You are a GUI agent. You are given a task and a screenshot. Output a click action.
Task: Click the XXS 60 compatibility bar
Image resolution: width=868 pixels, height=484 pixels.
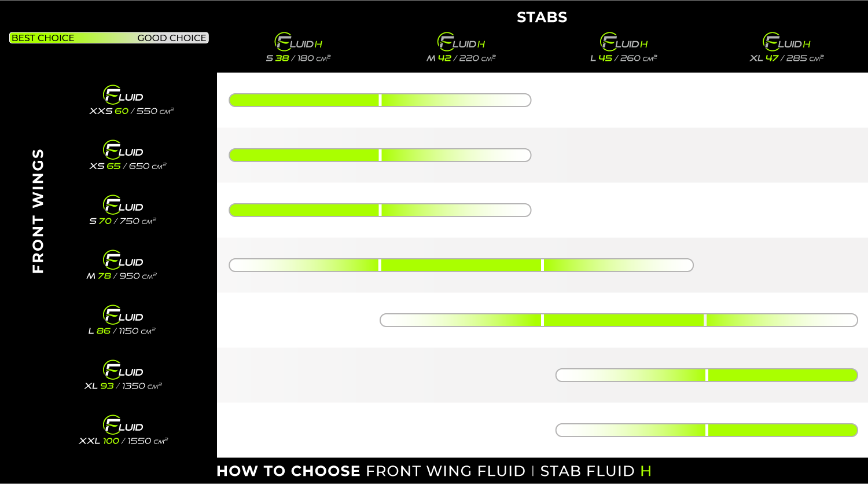[x=380, y=100]
